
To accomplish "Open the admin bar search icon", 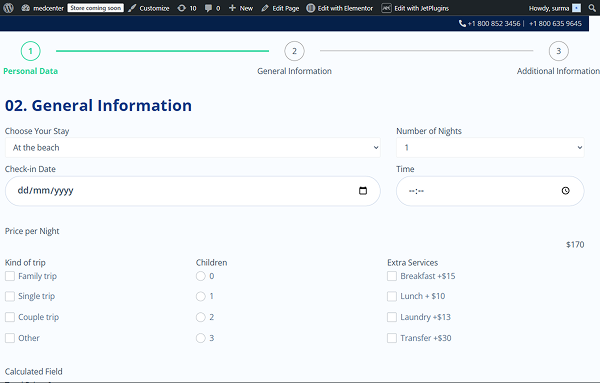I will pos(592,8).
